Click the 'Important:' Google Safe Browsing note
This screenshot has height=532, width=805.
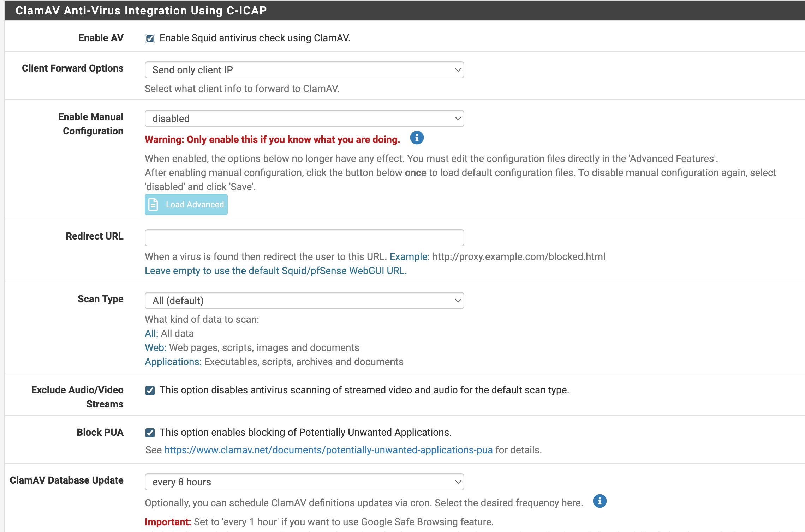point(319,522)
